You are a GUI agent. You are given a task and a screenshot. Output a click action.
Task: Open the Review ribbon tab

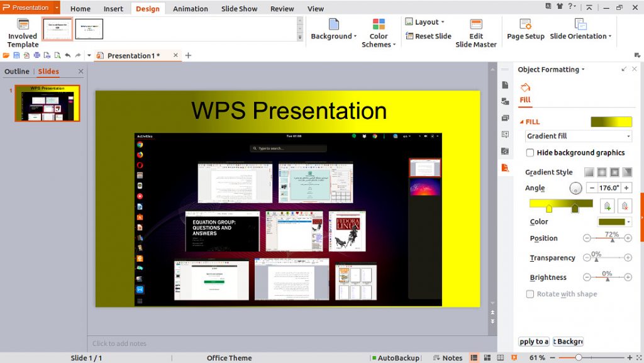(282, 9)
